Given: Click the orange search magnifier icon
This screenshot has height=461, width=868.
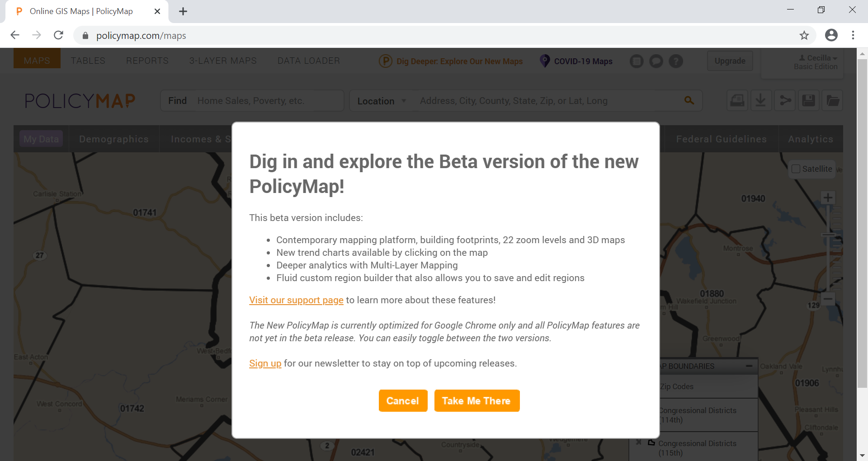Looking at the screenshot, I should (689, 100).
